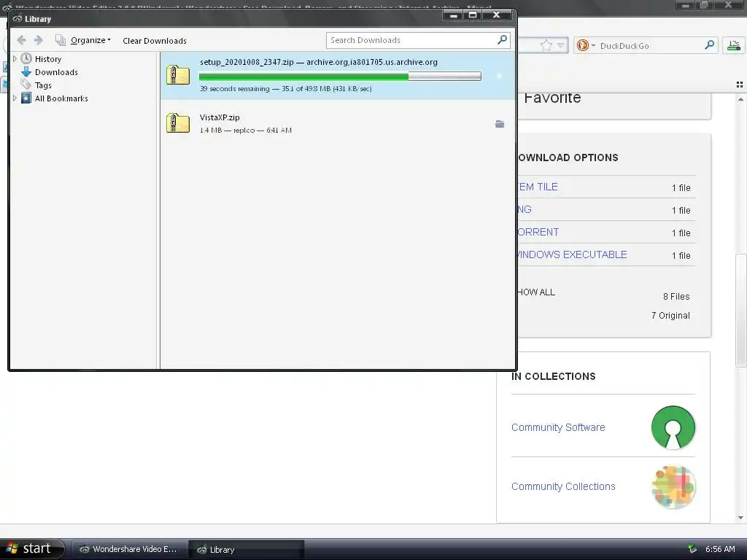The image size is (747, 560).
Task: Open the bookmark star dropdown arrow
Action: pyautogui.click(x=561, y=46)
